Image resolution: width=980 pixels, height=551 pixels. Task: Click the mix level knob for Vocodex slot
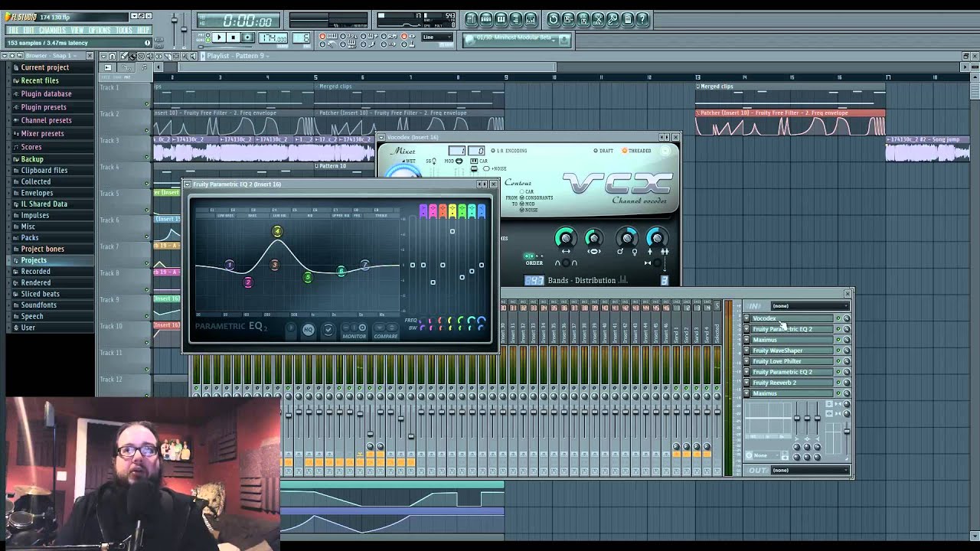pyautogui.click(x=846, y=318)
